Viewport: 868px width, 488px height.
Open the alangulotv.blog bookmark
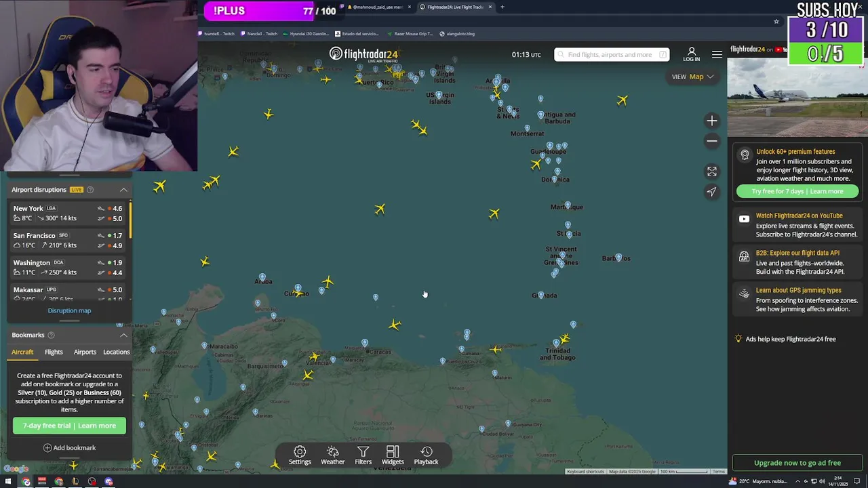[457, 33]
